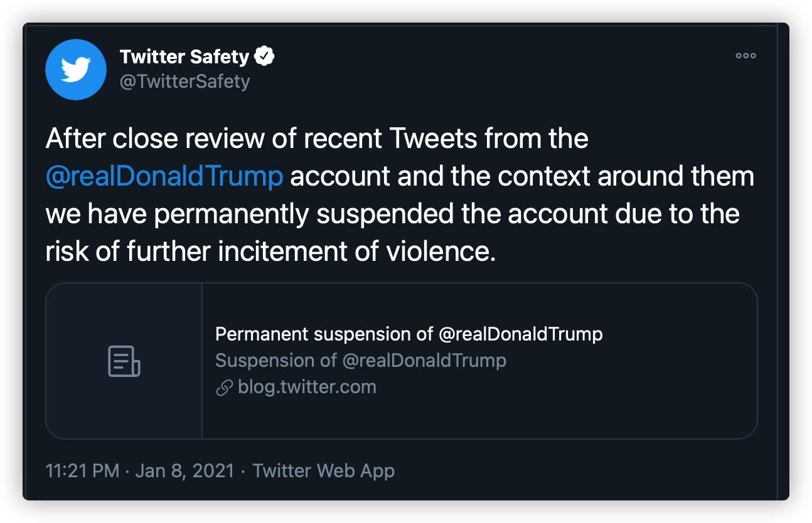The height and width of the screenshot is (523, 812).
Task: Click the Twitter Safety bird avatar
Action: pyautogui.click(x=76, y=70)
